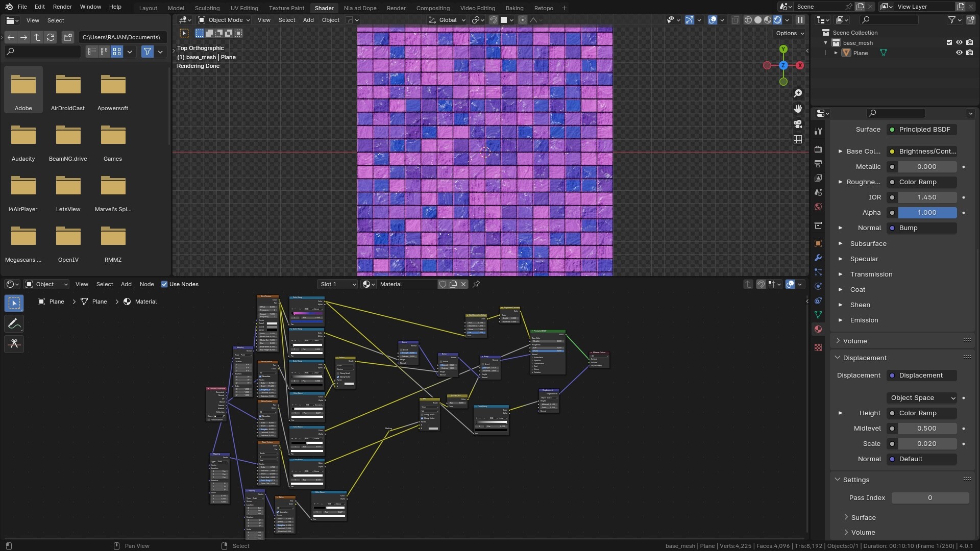This screenshot has width=980, height=551.
Task: Pin the material in the shader editor header
Action: click(476, 284)
